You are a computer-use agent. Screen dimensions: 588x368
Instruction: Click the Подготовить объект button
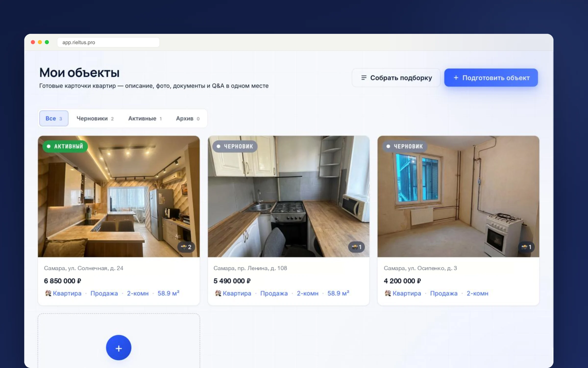tap(491, 78)
